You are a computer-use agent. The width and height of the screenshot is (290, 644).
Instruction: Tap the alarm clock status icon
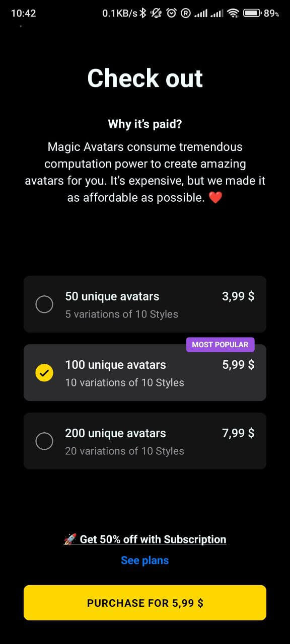(x=171, y=13)
